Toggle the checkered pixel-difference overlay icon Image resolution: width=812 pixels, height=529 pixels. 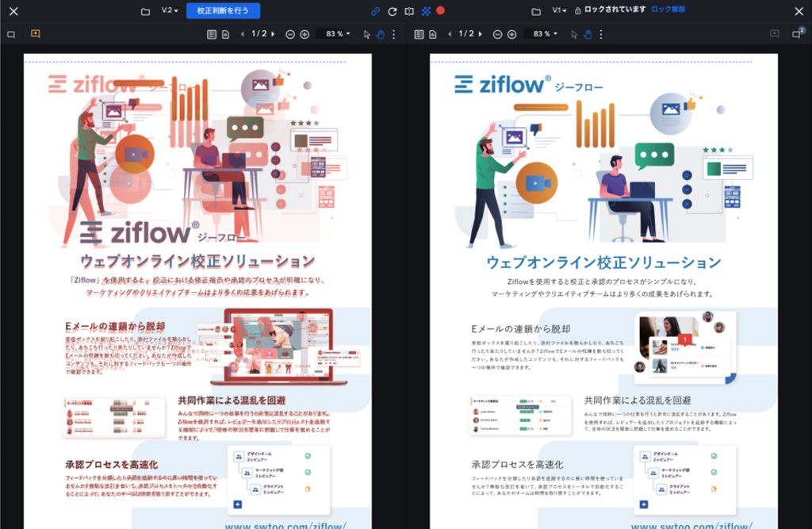(x=426, y=11)
